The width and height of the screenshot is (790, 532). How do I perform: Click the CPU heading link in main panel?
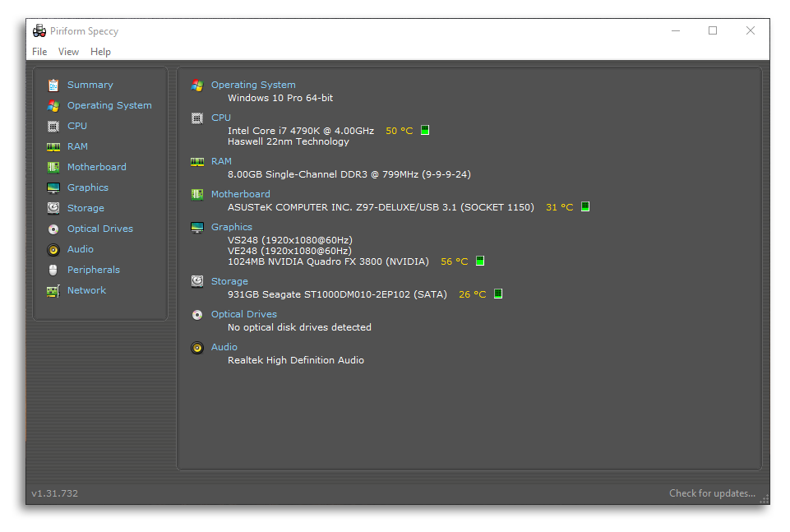click(221, 118)
